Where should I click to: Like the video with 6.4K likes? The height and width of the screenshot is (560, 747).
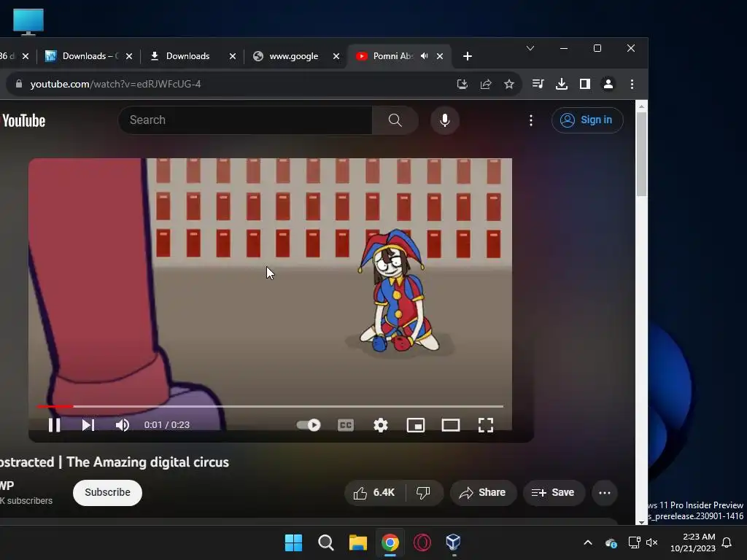point(374,492)
